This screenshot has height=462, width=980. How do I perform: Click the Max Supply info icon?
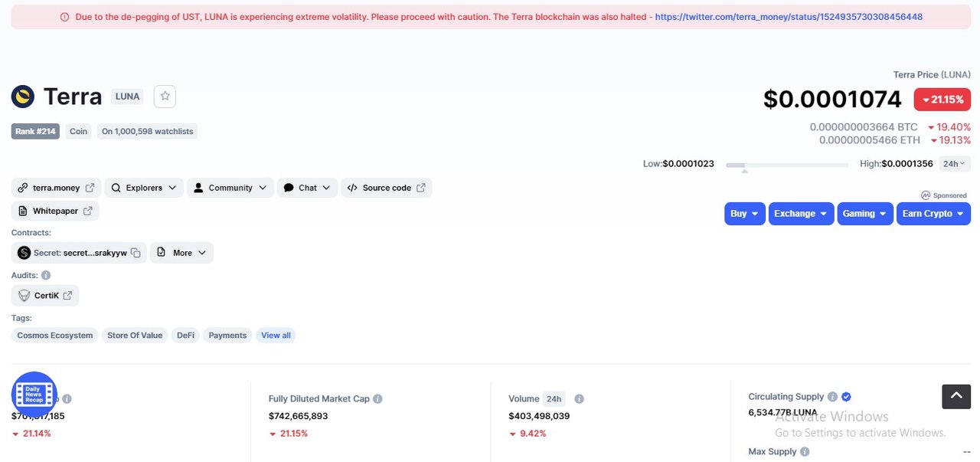pyautogui.click(x=805, y=452)
